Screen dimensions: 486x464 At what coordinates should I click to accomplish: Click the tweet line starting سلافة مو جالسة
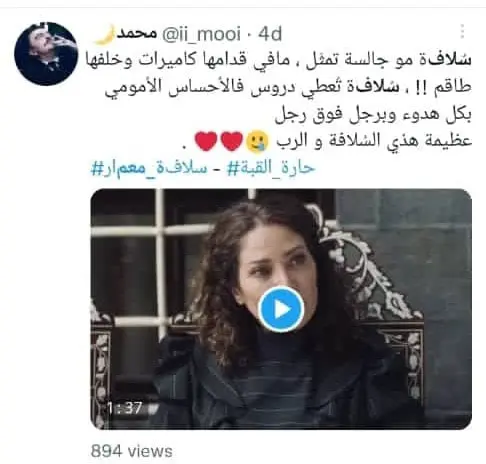[279, 60]
